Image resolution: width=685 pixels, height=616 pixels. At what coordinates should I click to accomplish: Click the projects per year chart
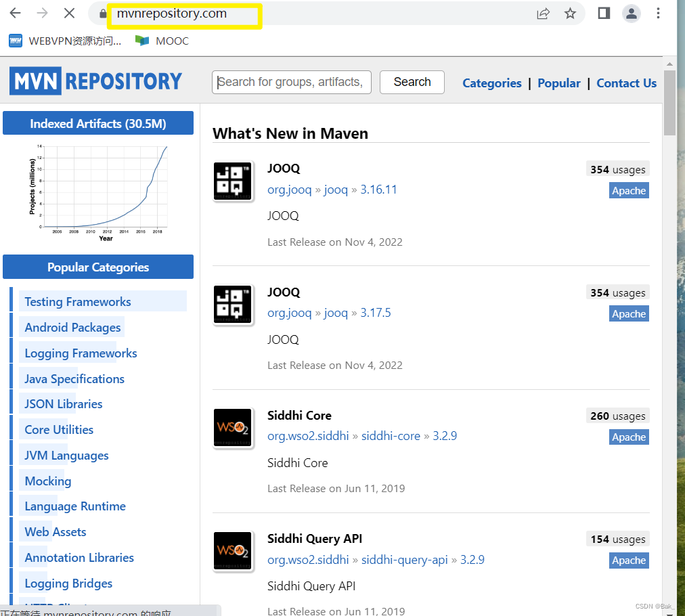pos(99,193)
